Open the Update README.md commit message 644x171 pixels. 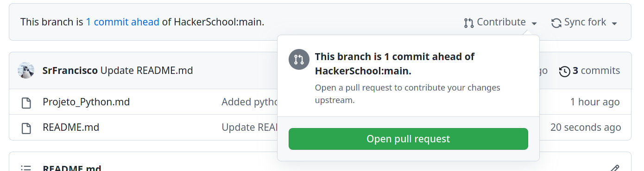coord(146,71)
